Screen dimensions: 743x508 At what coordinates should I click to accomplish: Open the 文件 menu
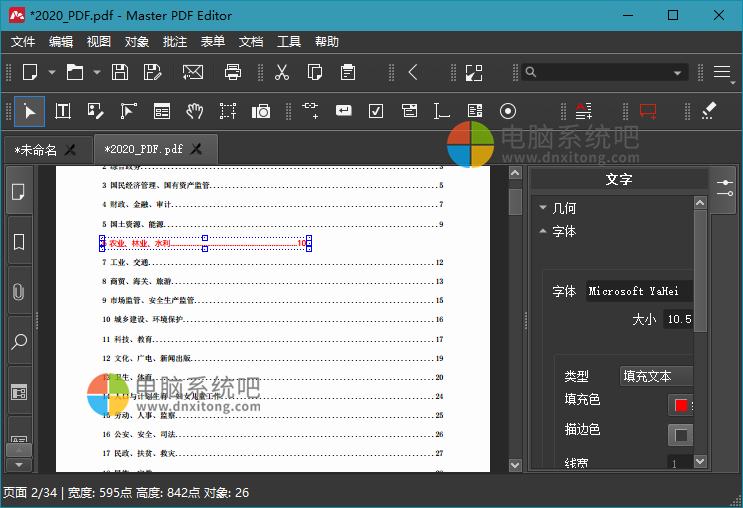coord(23,42)
